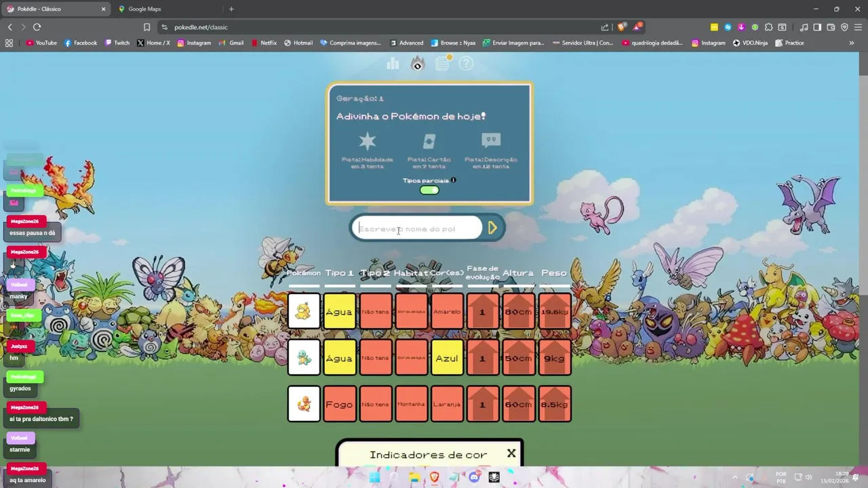
Task: Open Brave Rewards triangle icon
Action: 637,26
